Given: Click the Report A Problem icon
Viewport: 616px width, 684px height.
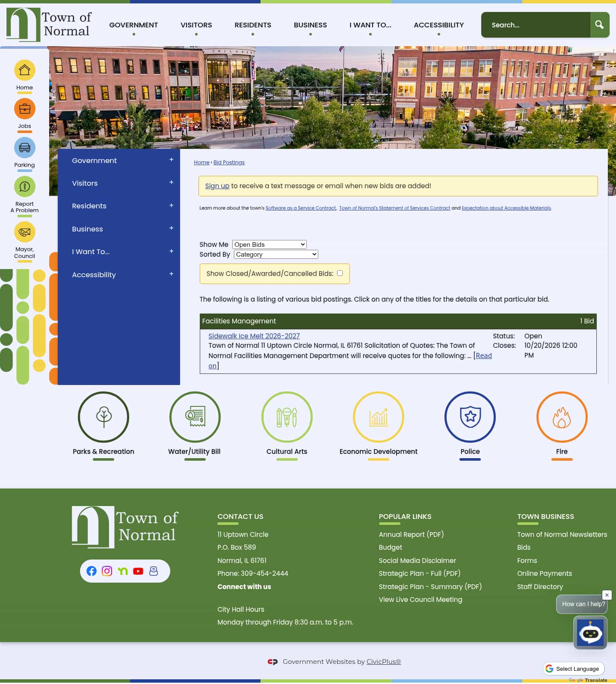Looking at the screenshot, I should click(x=24, y=187).
